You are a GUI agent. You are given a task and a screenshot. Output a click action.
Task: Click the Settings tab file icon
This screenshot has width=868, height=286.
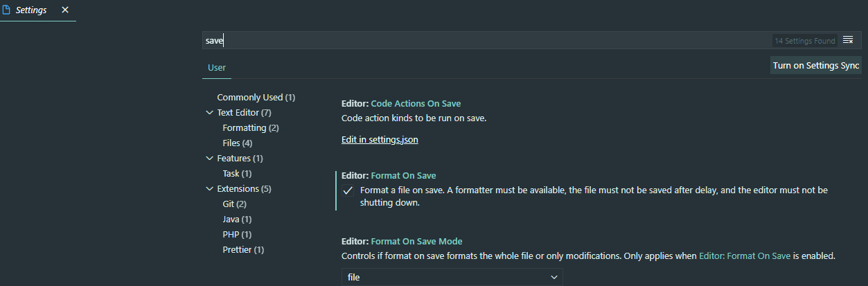click(6, 10)
